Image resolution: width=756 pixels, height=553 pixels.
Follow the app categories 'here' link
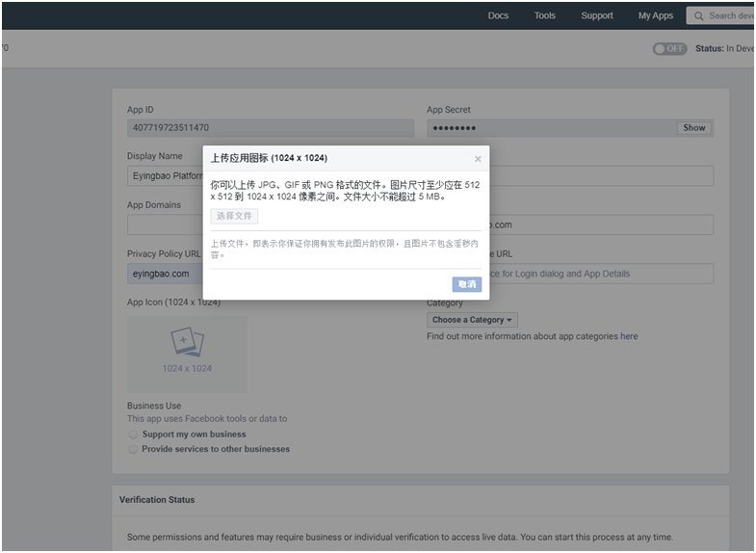coord(629,336)
